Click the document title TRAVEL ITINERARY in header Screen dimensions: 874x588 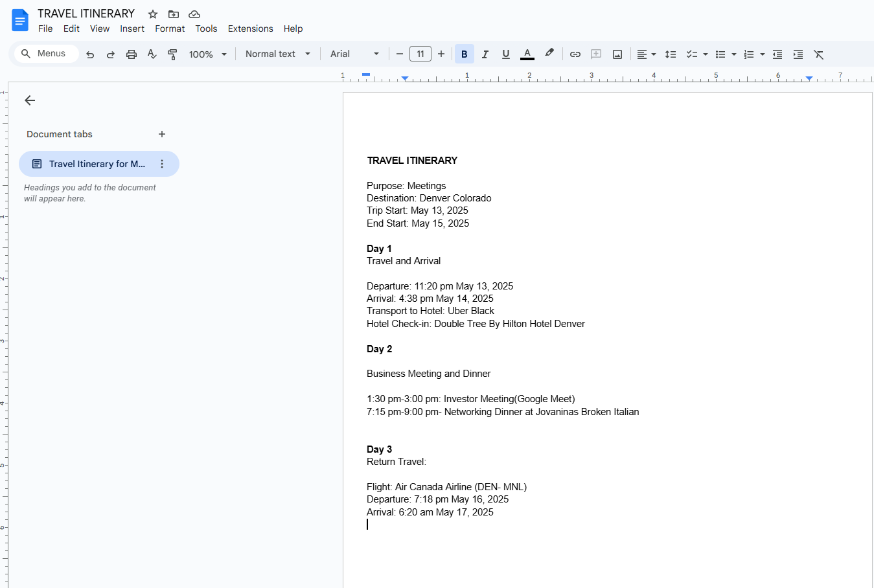(x=86, y=14)
